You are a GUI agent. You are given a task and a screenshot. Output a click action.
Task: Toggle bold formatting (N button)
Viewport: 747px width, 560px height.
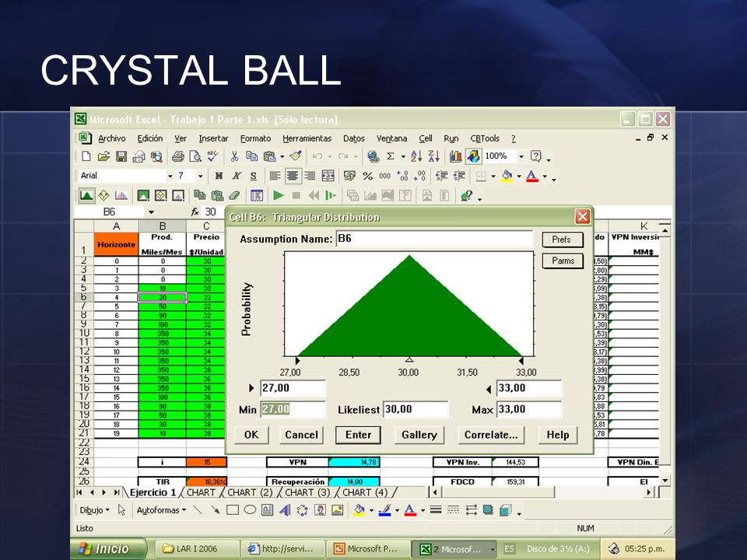[x=219, y=176]
